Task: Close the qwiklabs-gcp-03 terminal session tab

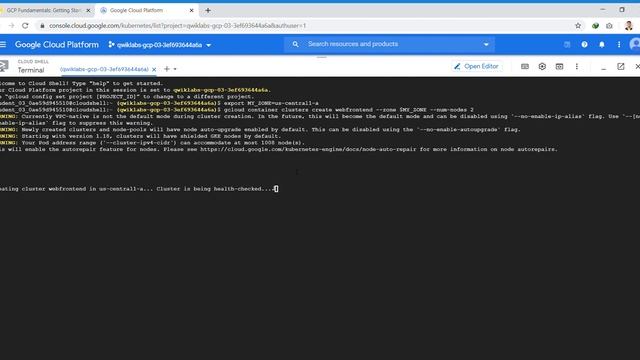Action: click(154, 70)
